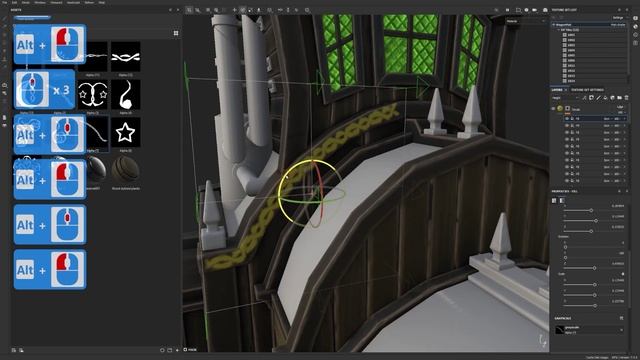Click the Grayscale section options icon
Viewport: 640px width, 360px height.
(621, 318)
